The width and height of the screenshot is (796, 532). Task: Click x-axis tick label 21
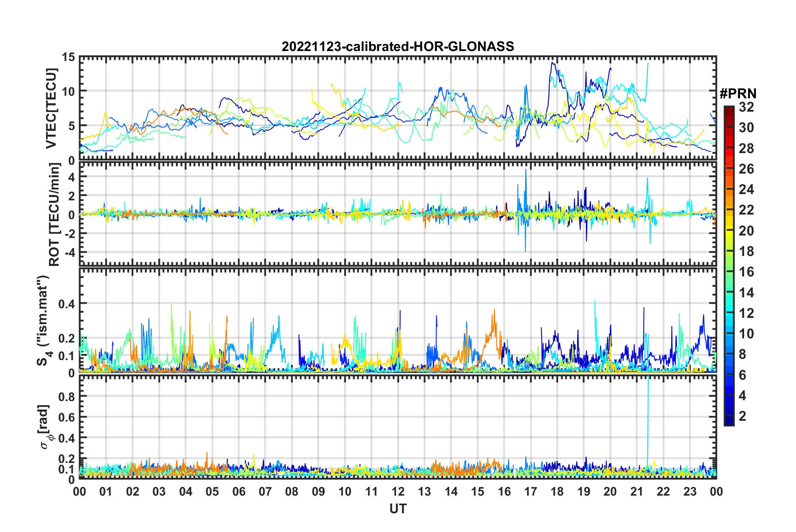637,491
